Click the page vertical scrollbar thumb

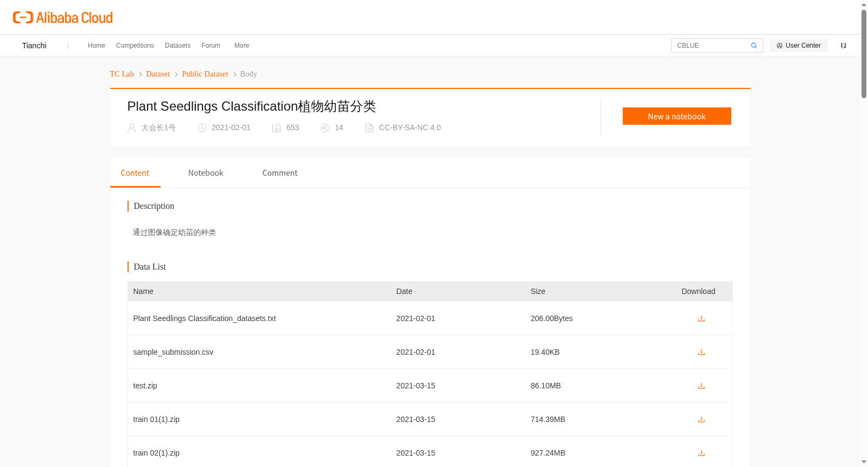(864, 53)
